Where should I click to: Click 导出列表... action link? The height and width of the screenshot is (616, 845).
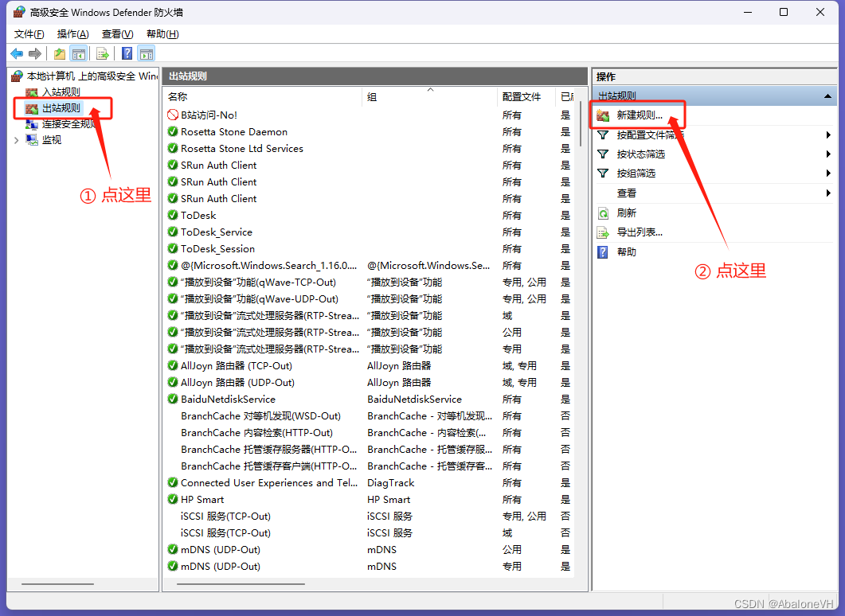click(640, 232)
